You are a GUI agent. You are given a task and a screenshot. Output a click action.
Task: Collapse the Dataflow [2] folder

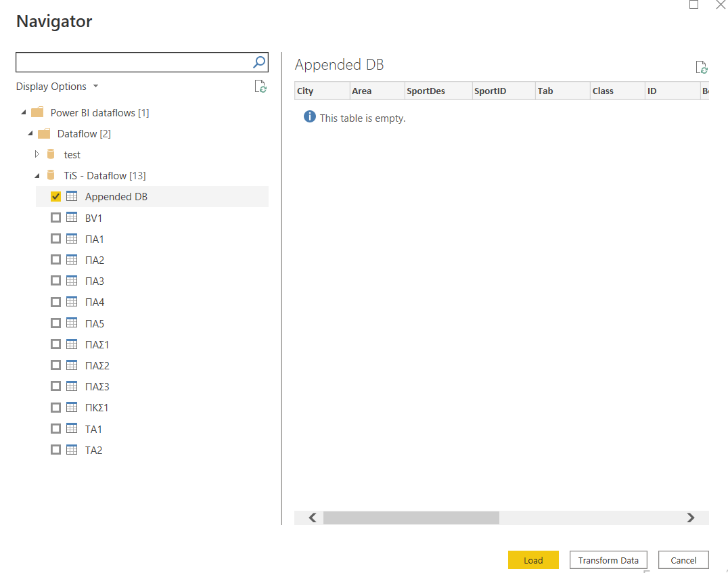(x=30, y=133)
